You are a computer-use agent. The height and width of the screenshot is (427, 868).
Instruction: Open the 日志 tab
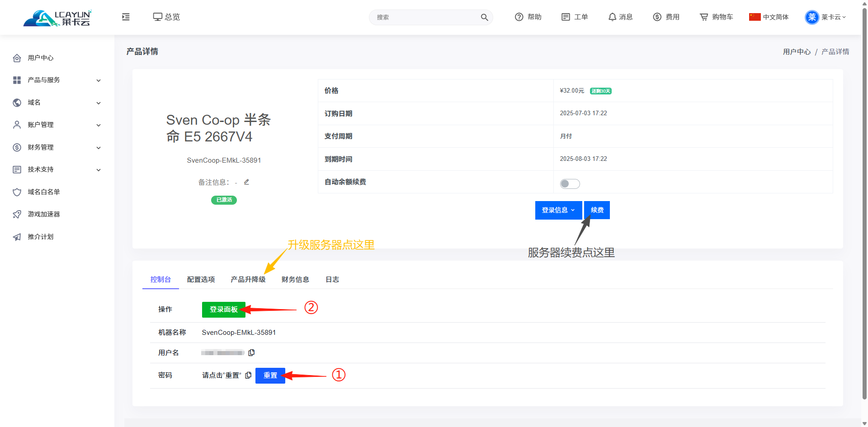[332, 279]
